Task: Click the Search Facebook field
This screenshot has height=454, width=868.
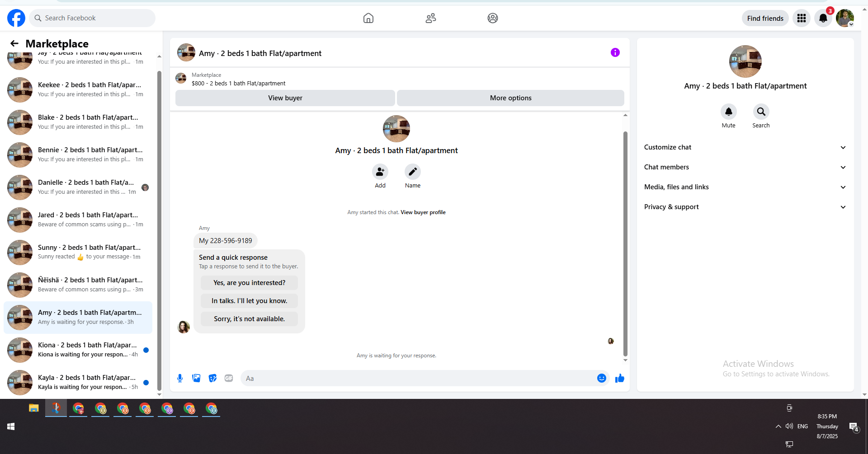Action: pyautogui.click(x=92, y=18)
